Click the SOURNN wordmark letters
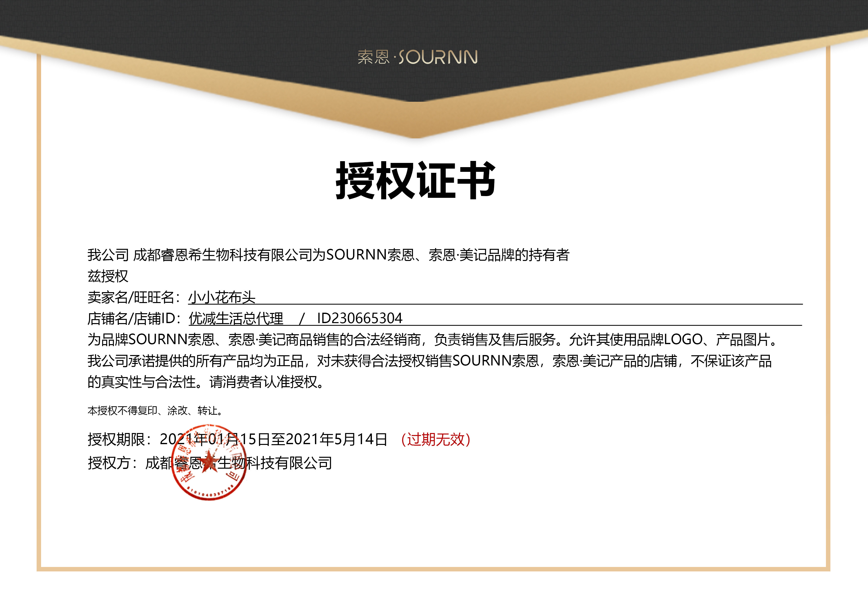Image resolution: width=868 pixels, height=614 pixels. 442,57
